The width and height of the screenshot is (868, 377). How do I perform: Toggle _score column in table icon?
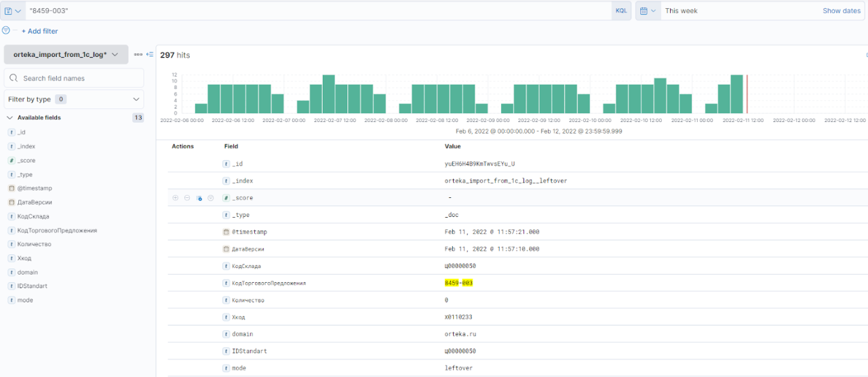coord(199,198)
